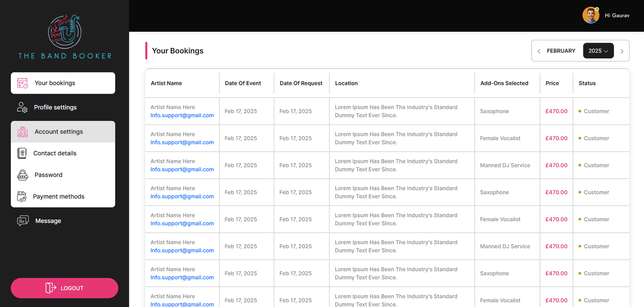This screenshot has height=307, width=644.
Task: Click the Status column header
Action: coord(587,83)
